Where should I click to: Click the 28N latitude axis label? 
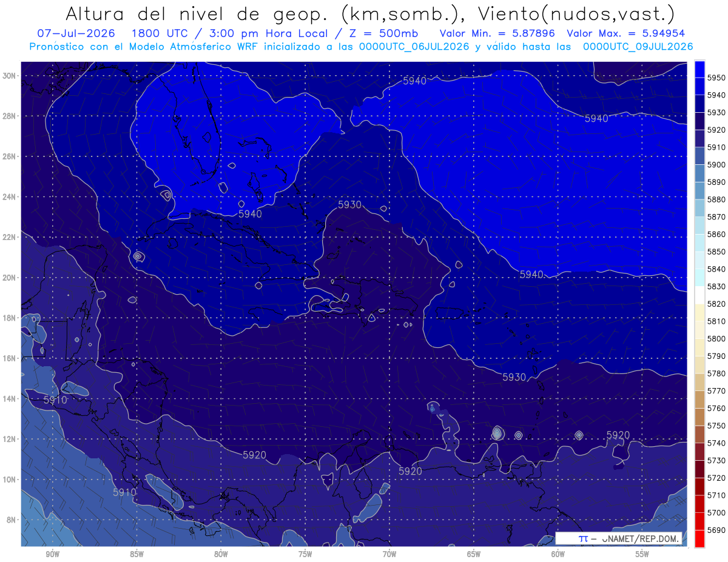tap(8, 116)
